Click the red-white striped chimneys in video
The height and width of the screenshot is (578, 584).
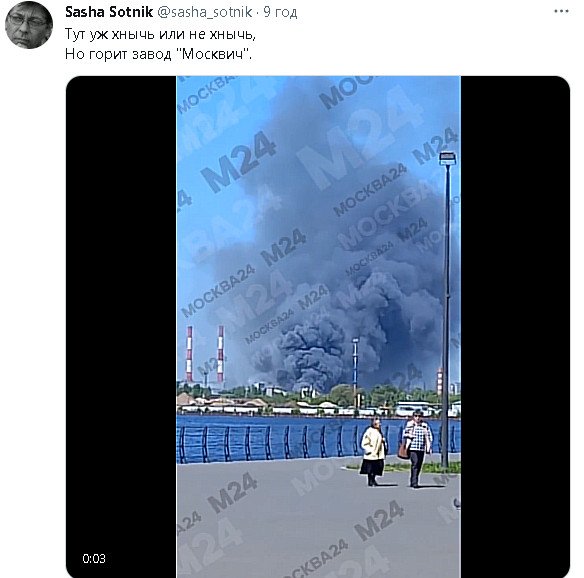205,354
